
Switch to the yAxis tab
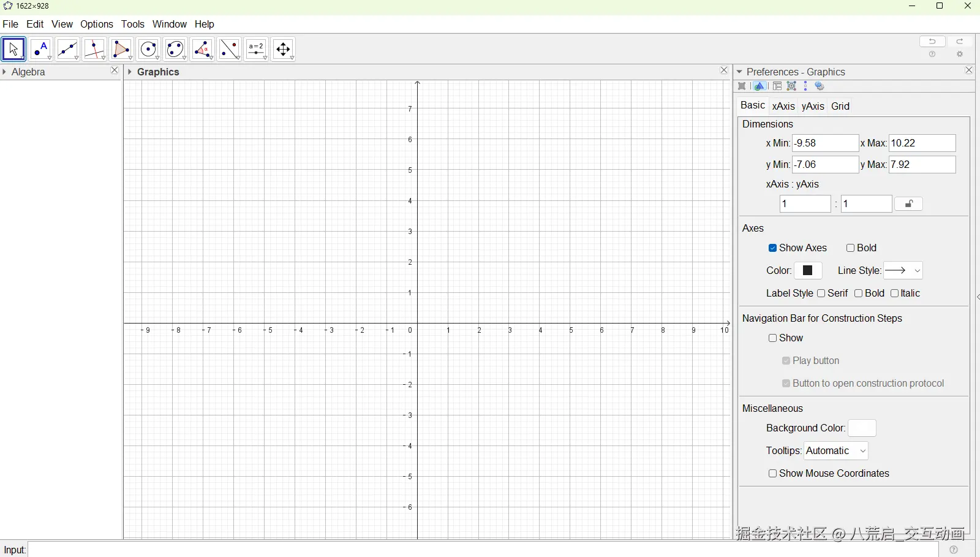(813, 106)
